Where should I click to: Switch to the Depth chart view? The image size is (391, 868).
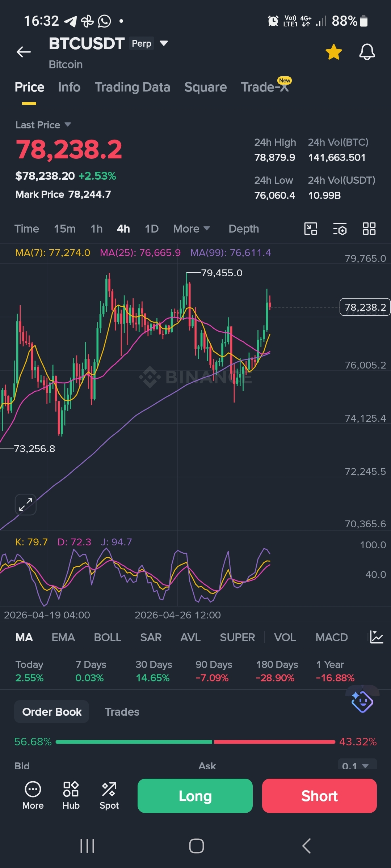(244, 229)
